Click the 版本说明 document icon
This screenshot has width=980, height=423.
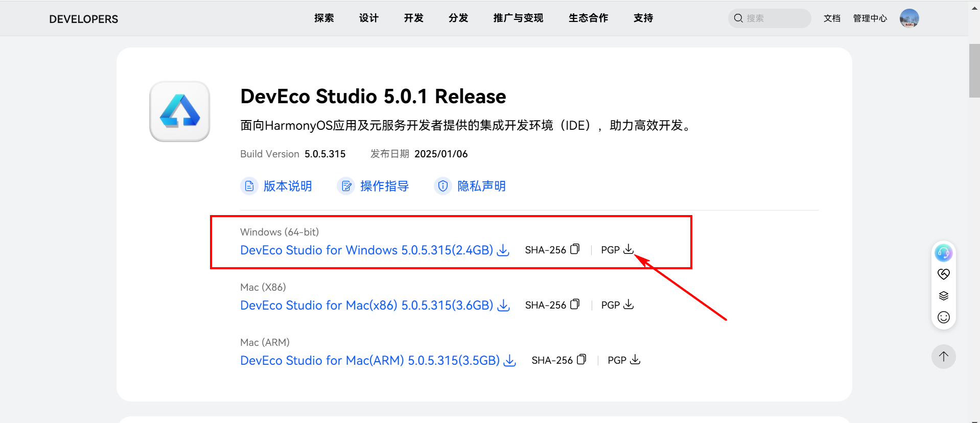point(249,186)
